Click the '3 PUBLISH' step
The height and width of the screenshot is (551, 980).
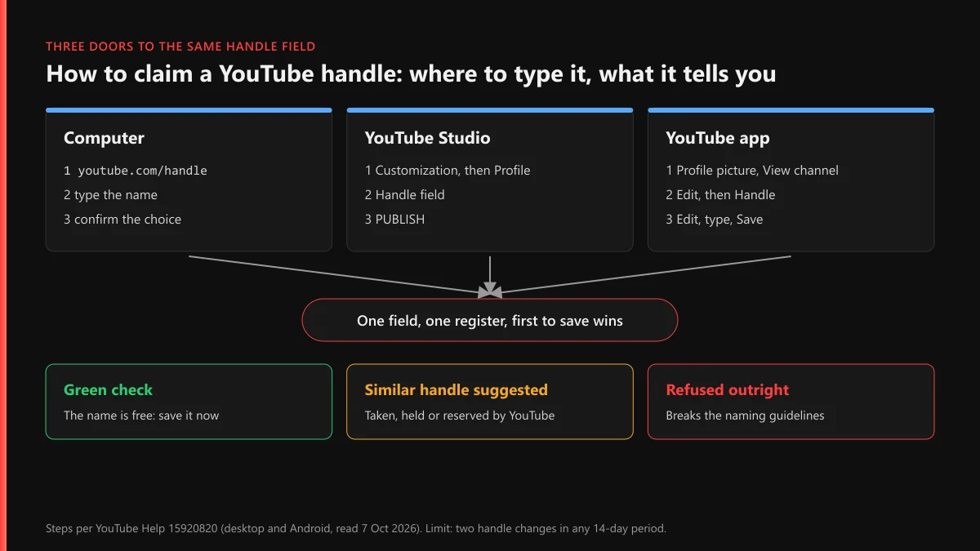point(394,220)
